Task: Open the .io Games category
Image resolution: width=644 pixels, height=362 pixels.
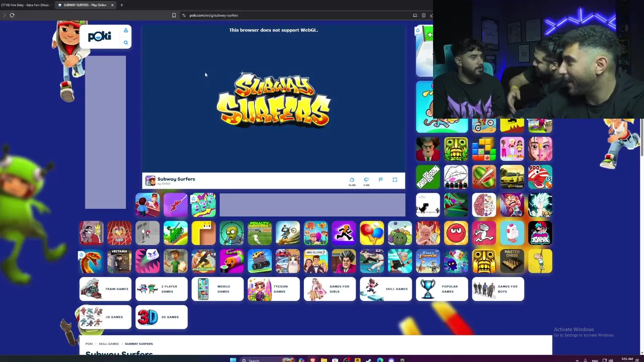Action: point(105,317)
